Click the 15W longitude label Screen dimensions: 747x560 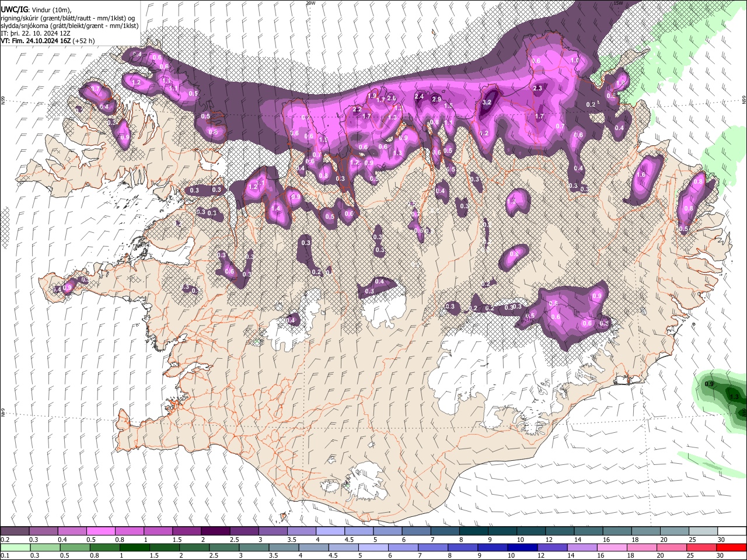coord(618,3)
